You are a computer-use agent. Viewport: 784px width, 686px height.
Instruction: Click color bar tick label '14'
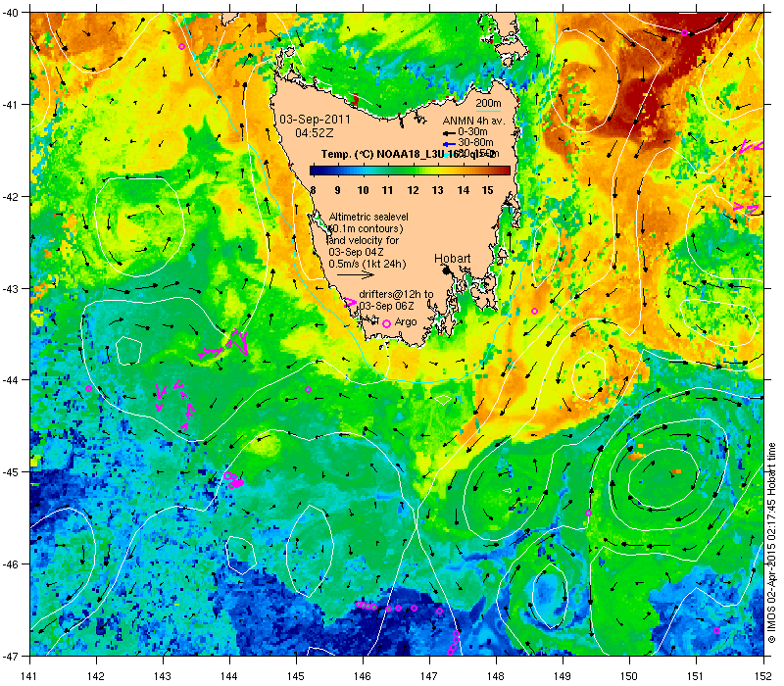tap(463, 190)
